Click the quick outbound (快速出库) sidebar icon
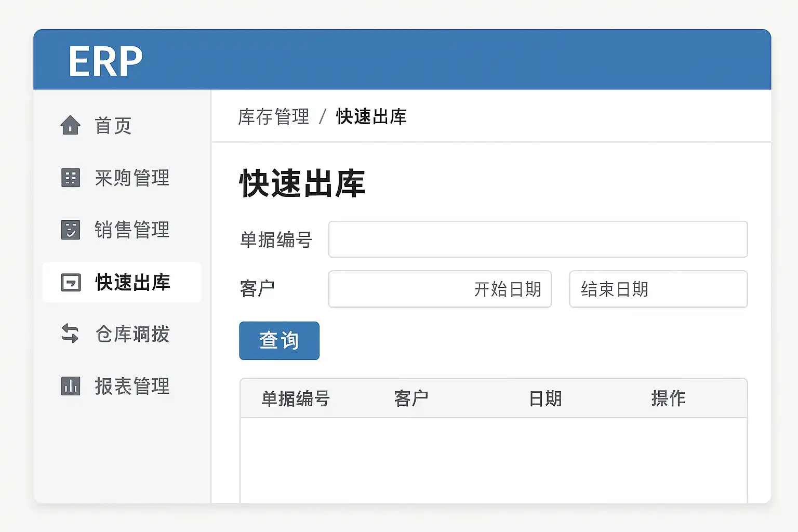This screenshot has height=532, width=798. tap(71, 282)
